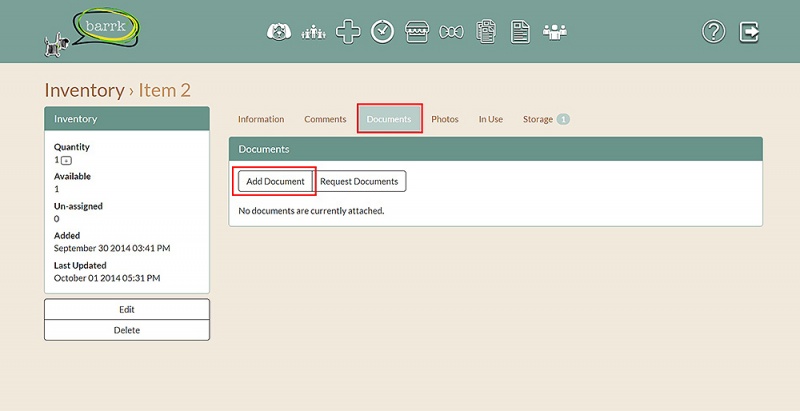This screenshot has width=800, height=411.
Task: Click the Storage count badge
Action: 563,119
